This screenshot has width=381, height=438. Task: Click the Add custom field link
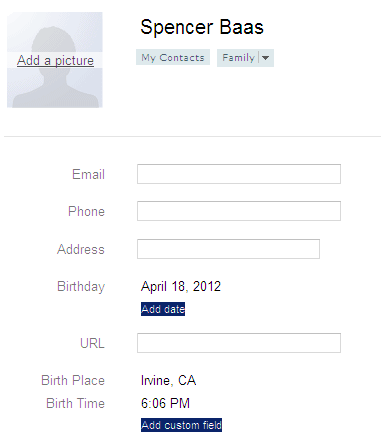[181, 425]
